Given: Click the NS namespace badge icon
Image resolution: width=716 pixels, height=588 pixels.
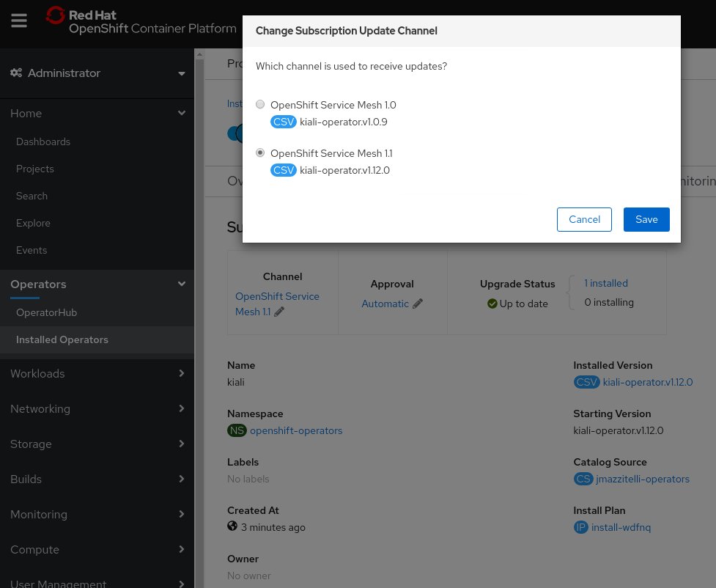Looking at the screenshot, I should [x=237, y=430].
